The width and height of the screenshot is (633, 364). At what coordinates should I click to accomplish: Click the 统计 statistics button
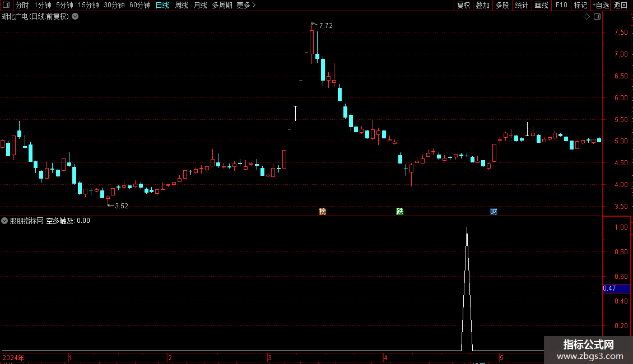[522, 5]
